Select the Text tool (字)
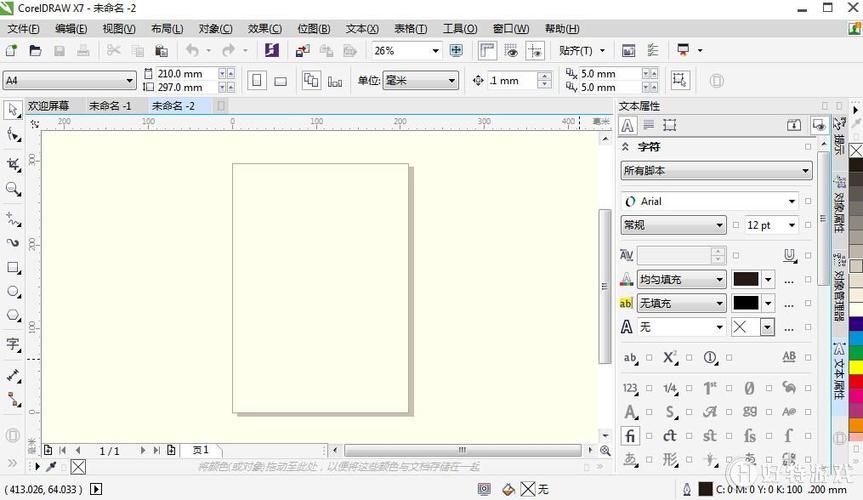Viewport: 863px width, 500px height. 13,344
